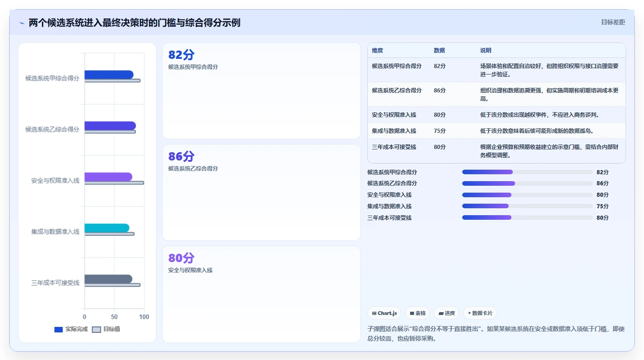Click the table description starting 根据企业预算和预期收益
644x360 pixels.
click(549, 151)
